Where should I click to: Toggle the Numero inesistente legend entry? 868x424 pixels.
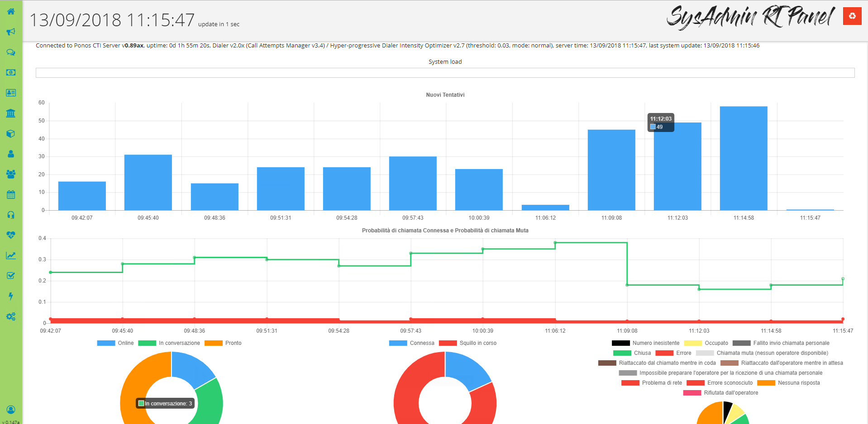coord(646,343)
